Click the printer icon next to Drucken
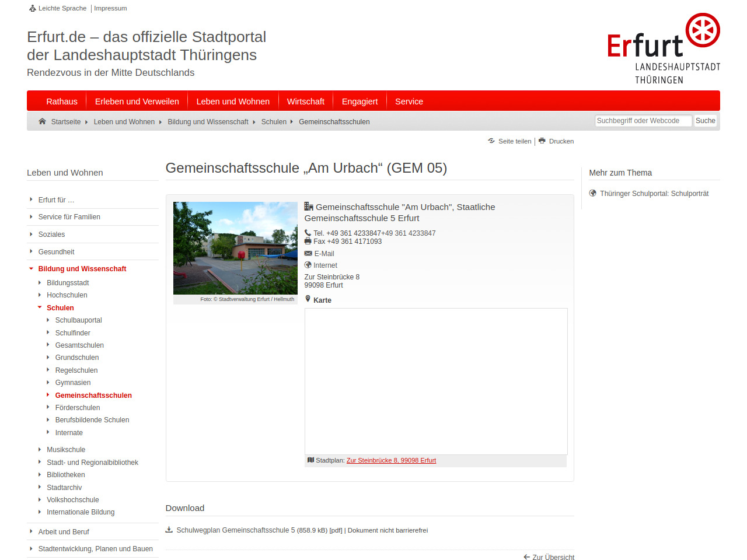 coord(542,141)
